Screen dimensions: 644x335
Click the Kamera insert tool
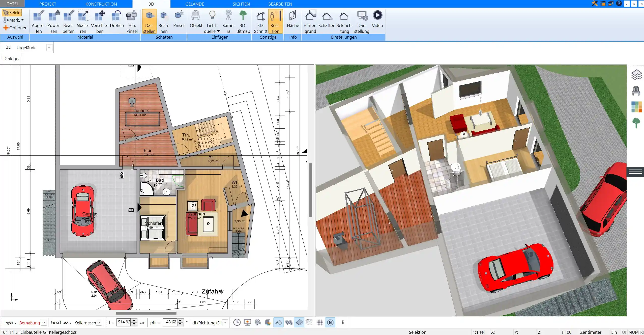[x=228, y=21]
